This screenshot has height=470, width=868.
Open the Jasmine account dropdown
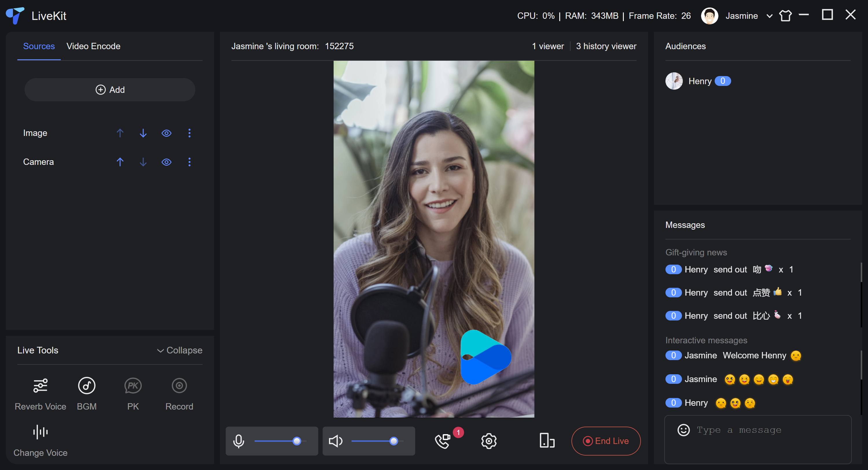769,16
